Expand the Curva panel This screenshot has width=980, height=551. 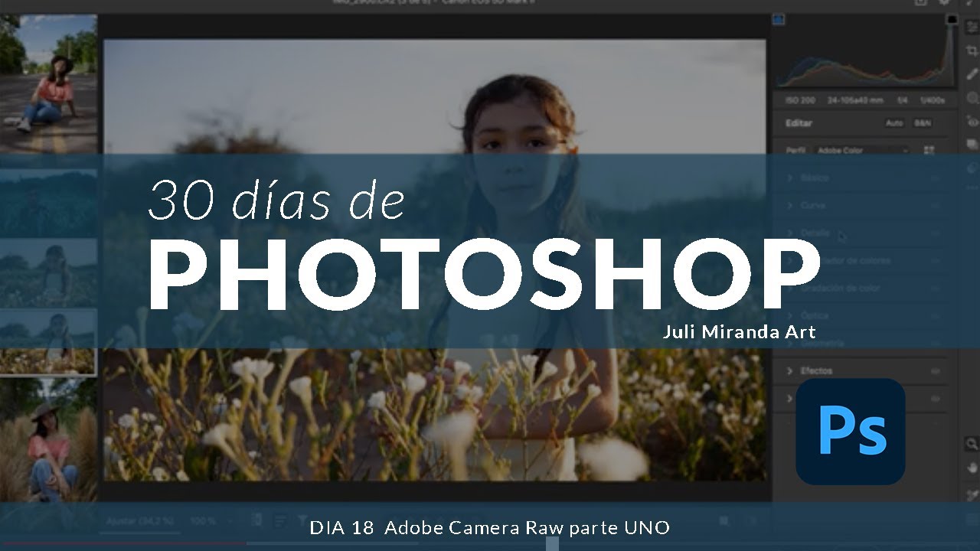[790, 205]
